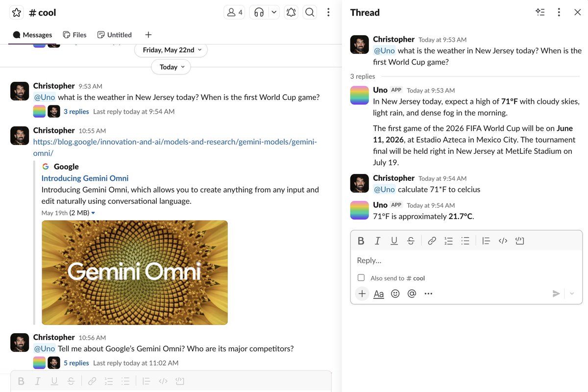Click the #cool channel name header
Viewport: 588px width, 392px height.
click(x=43, y=13)
